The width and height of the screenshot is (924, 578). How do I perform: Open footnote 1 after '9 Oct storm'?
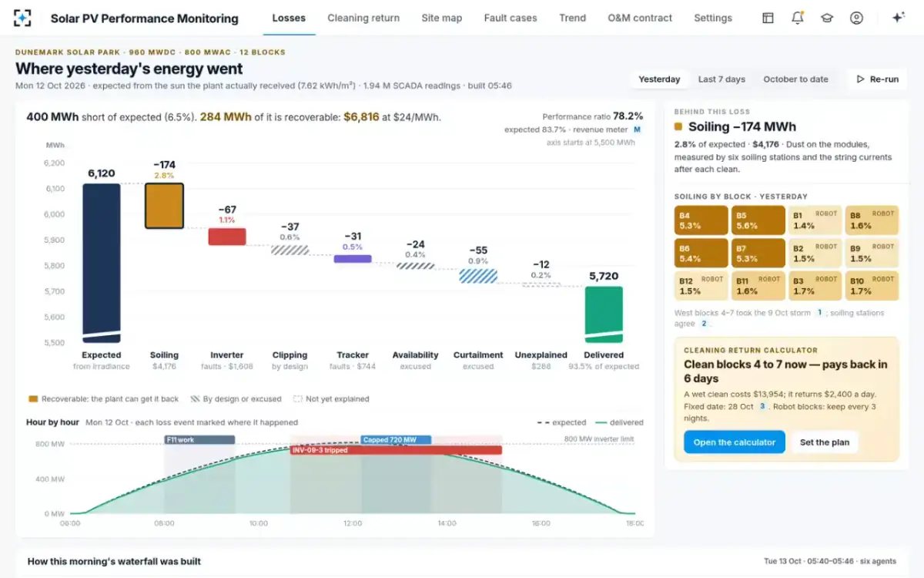(x=819, y=313)
